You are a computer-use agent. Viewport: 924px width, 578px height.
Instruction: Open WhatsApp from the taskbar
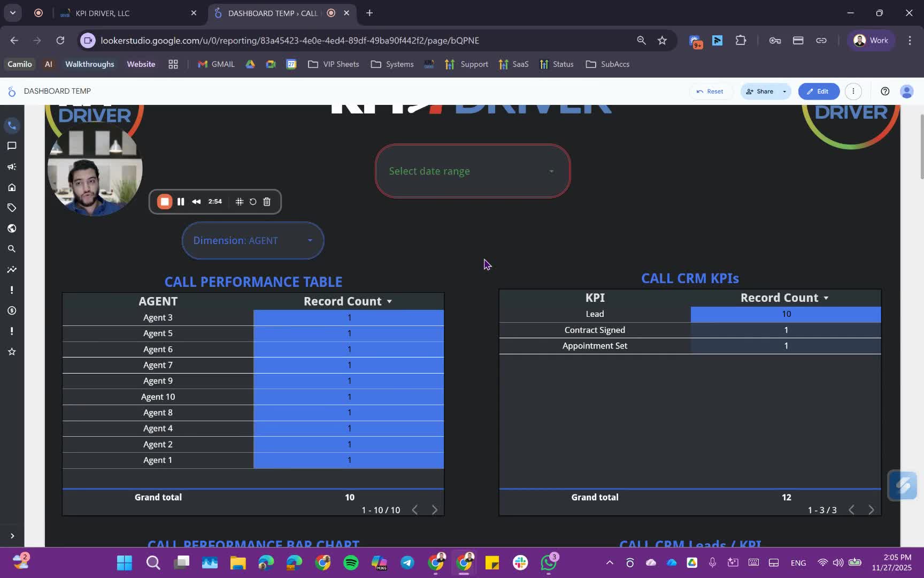549,563
